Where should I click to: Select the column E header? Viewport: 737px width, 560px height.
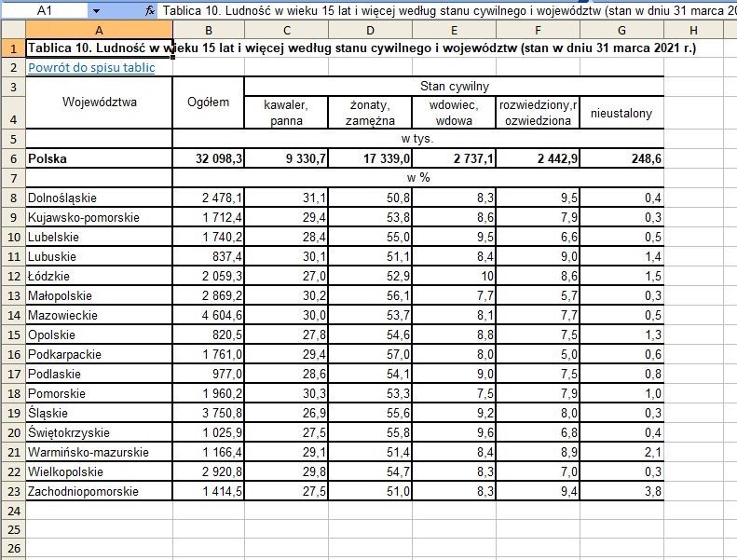click(454, 30)
